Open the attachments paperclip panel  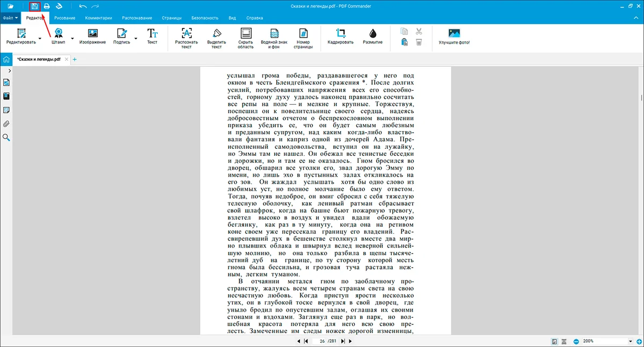click(6, 124)
